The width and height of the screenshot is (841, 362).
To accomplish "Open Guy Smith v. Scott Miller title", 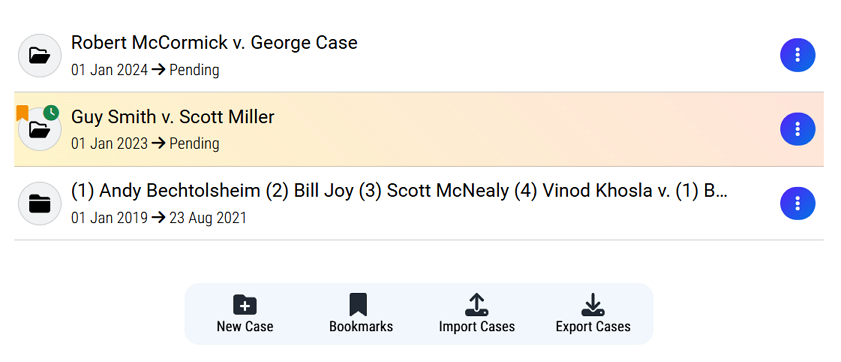I will tap(173, 117).
